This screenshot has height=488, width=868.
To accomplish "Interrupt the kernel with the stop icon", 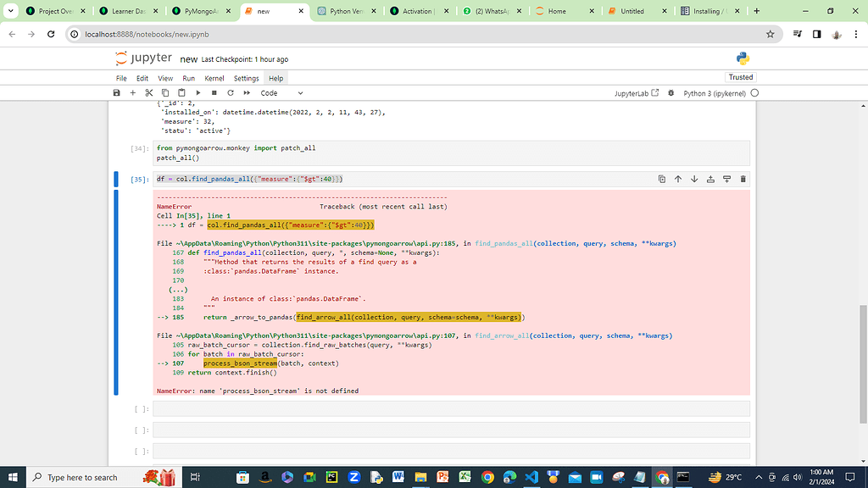I will (x=214, y=93).
